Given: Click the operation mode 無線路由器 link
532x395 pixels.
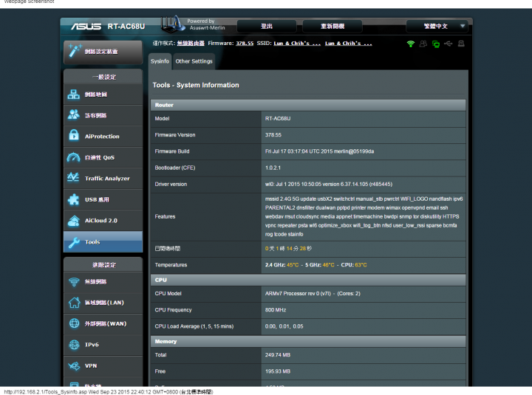Looking at the screenshot, I should coord(191,44).
